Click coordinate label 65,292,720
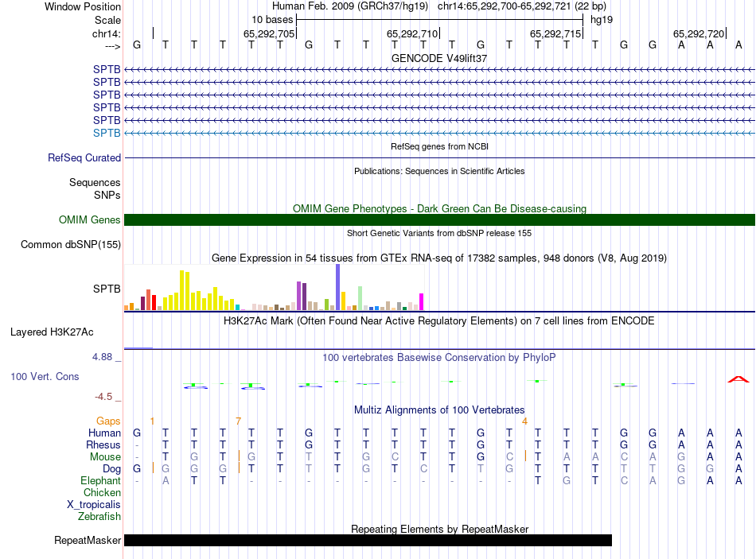This screenshot has height=559, width=756. point(699,33)
